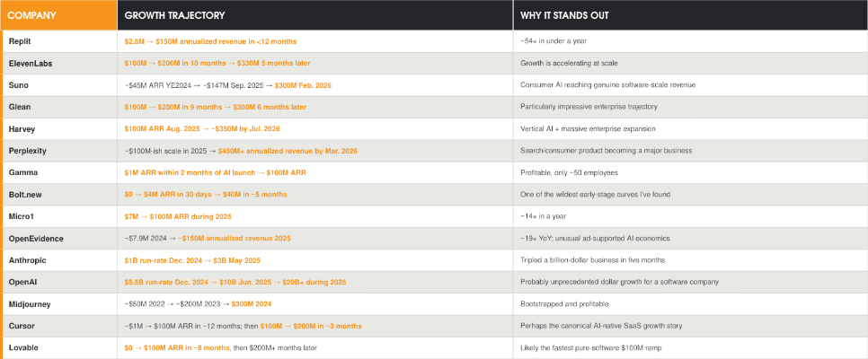The height and width of the screenshot is (359, 868).
Task: Click '~14× in a year' cell
Action: 690,216
